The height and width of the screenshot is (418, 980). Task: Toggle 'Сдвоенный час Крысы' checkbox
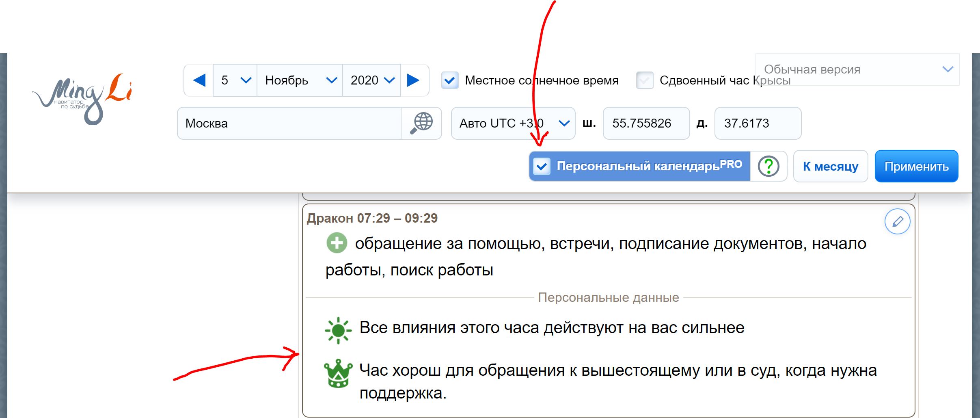coord(645,80)
